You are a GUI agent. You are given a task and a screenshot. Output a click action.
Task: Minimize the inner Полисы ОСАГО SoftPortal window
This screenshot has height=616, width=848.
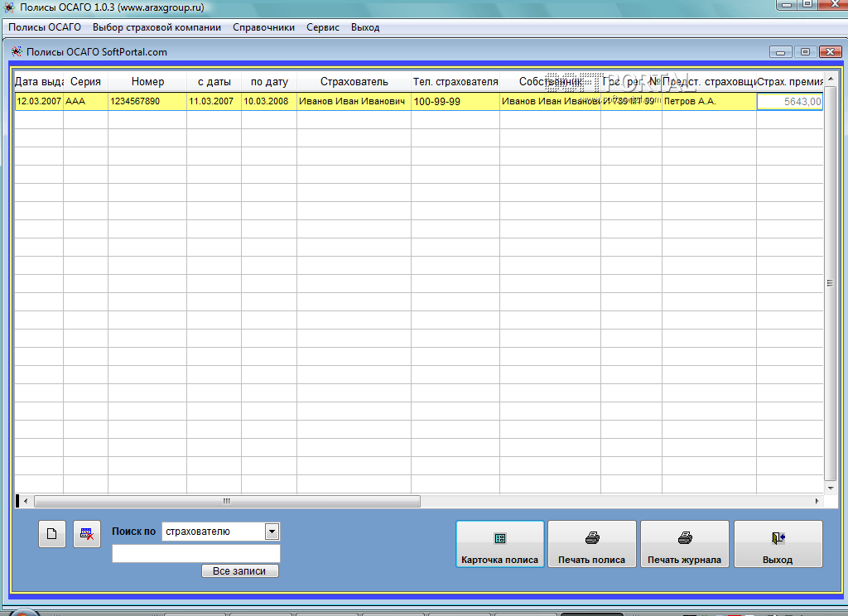pyautogui.click(x=780, y=52)
